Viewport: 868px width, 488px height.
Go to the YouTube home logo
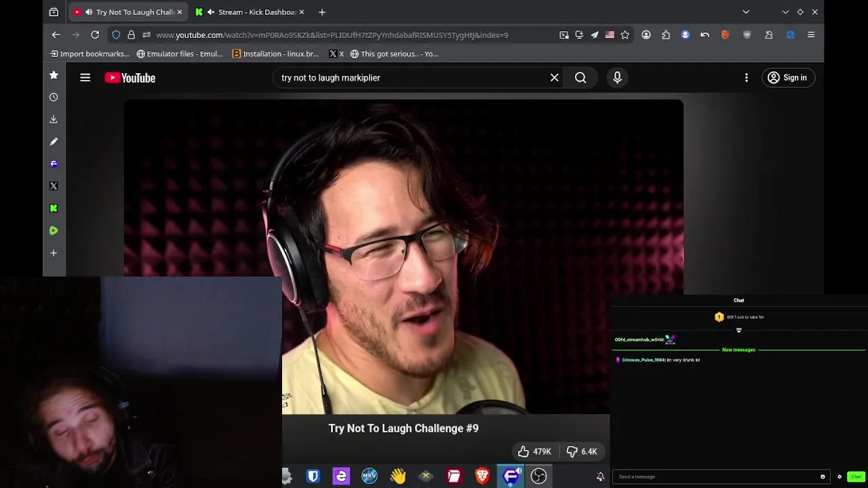pyautogui.click(x=130, y=78)
